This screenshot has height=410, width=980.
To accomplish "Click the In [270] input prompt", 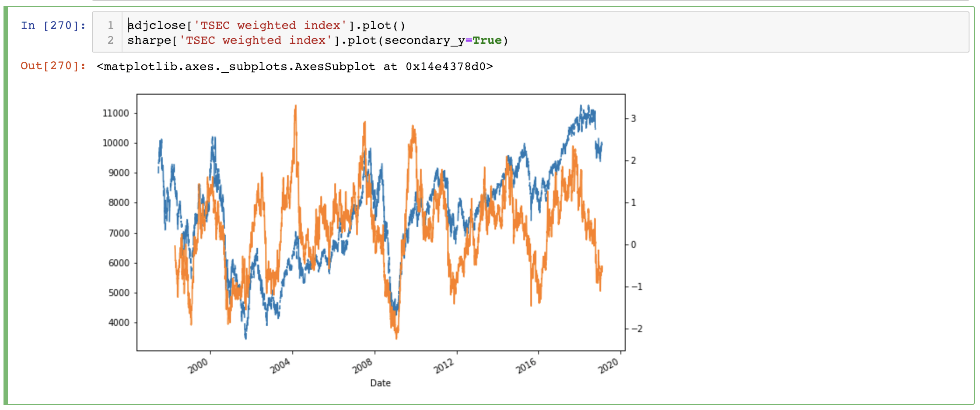I will pyautogui.click(x=53, y=25).
